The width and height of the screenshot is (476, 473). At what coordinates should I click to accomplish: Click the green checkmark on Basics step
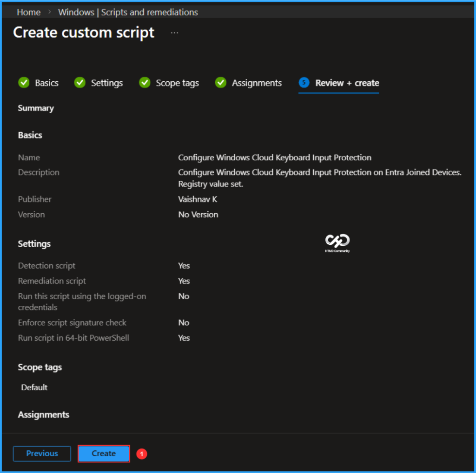pyautogui.click(x=24, y=83)
